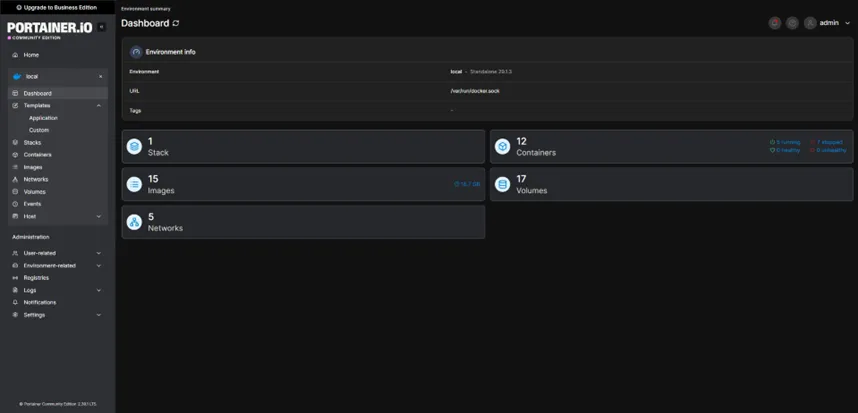The height and width of the screenshot is (413, 858).
Task: Click the Images tile list icon
Action: coord(134,184)
